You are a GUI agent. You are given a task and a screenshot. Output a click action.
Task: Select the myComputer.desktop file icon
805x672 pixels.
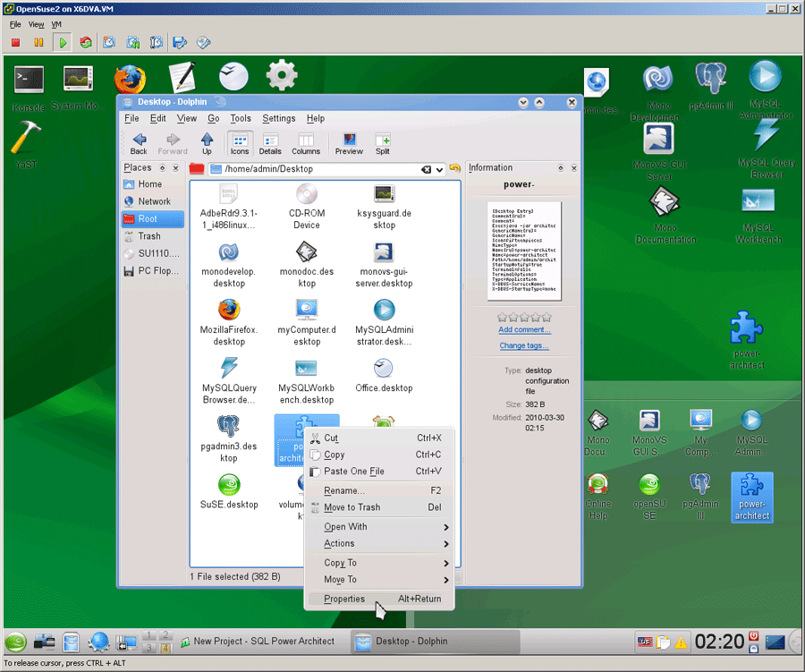click(307, 310)
